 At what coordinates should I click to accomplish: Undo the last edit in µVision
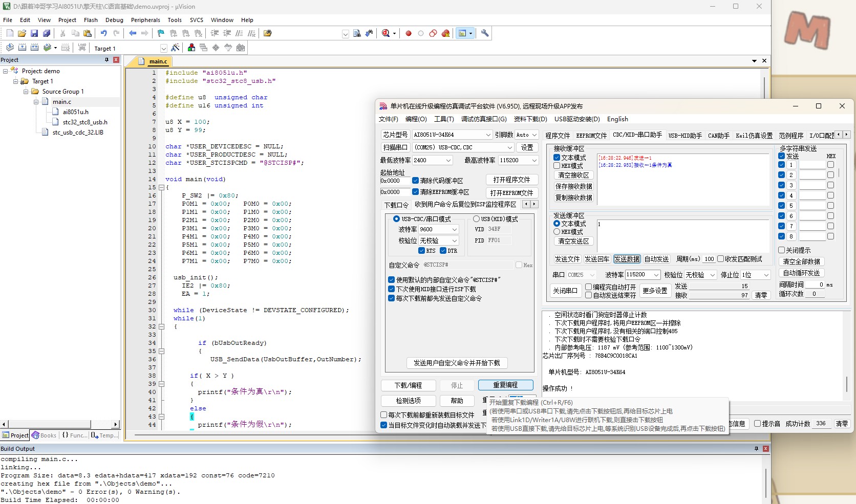click(104, 33)
